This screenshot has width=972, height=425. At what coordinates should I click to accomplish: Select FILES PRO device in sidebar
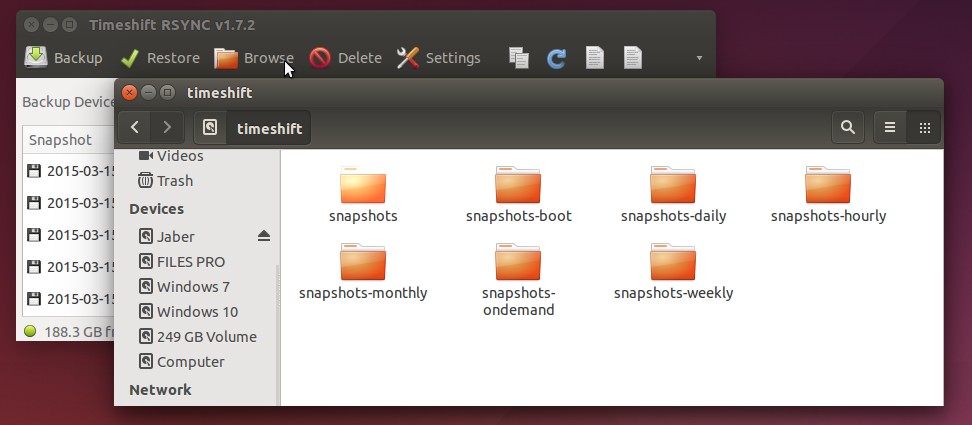(x=191, y=261)
